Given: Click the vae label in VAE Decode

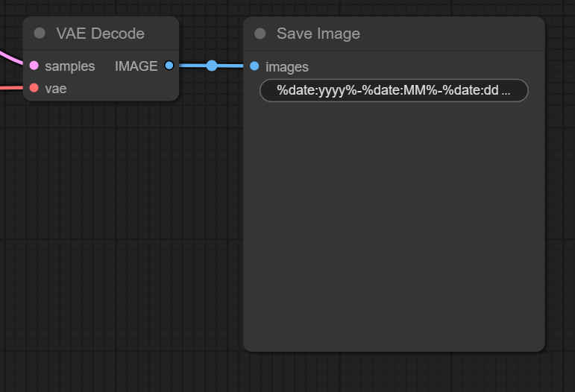Looking at the screenshot, I should coord(56,89).
